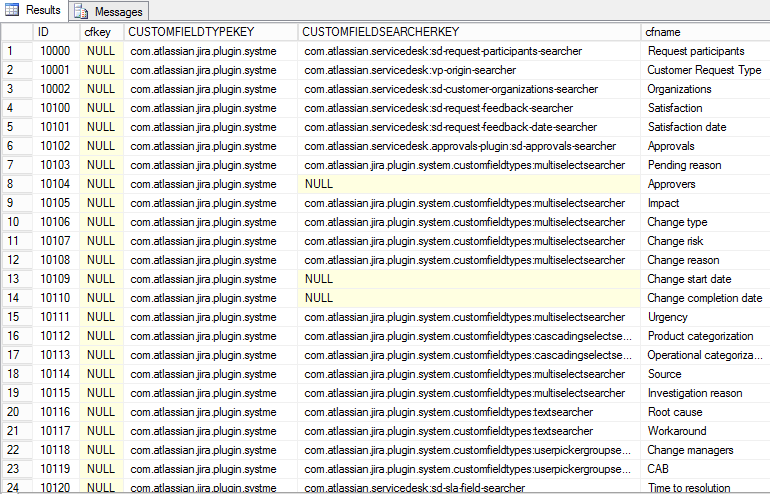Click the CUSTOMFIELDSEARCHERKEY column header
Screen dimensions: 770x494
tap(469, 32)
